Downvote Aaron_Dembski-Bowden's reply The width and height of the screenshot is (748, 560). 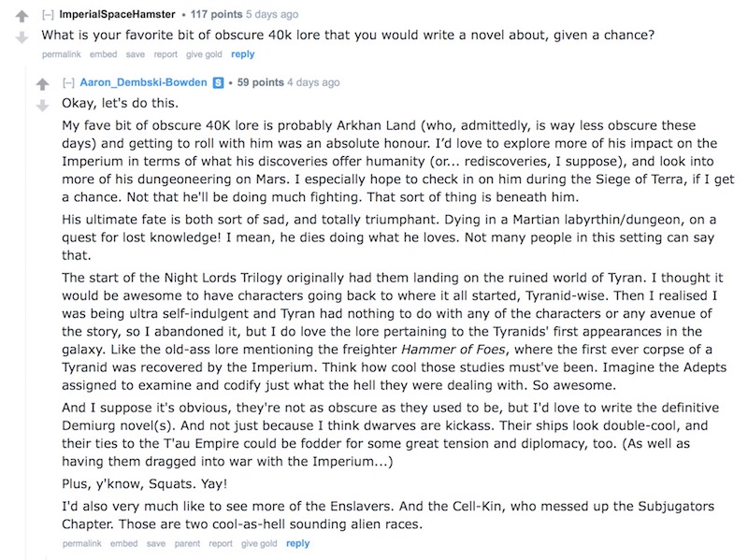click(x=42, y=106)
